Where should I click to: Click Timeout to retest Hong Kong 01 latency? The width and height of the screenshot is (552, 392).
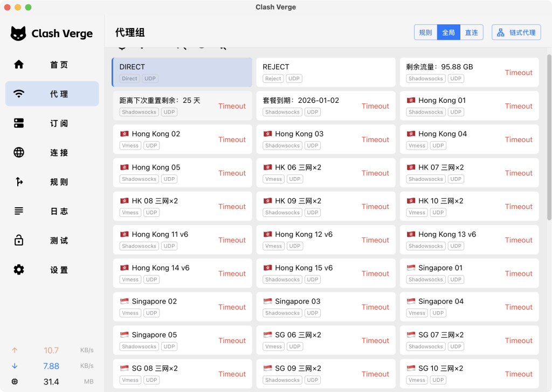518,106
